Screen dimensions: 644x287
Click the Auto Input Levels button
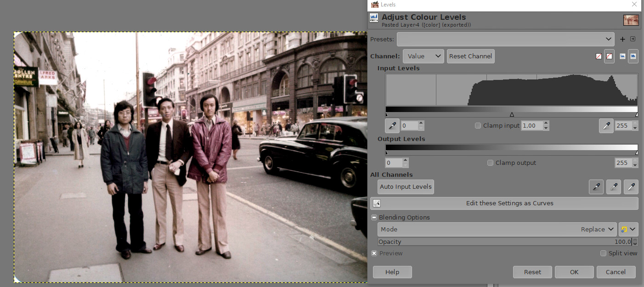[x=406, y=187]
